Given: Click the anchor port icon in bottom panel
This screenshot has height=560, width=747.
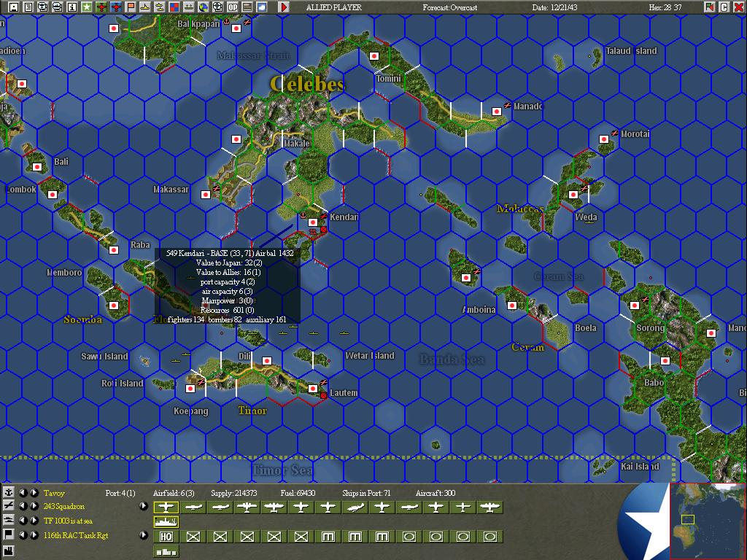Looking at the screenshot, I should click(9, 492).
